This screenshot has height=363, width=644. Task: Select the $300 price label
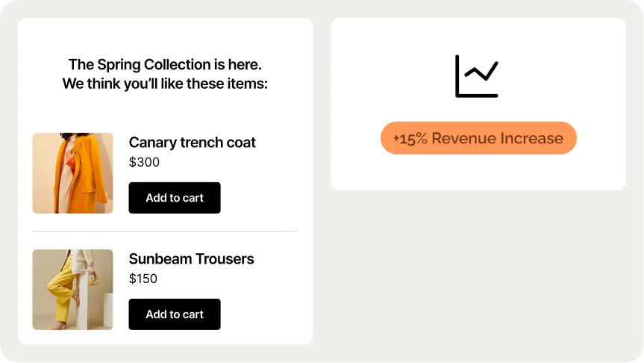pyautogui.click(x=144, y=162)
